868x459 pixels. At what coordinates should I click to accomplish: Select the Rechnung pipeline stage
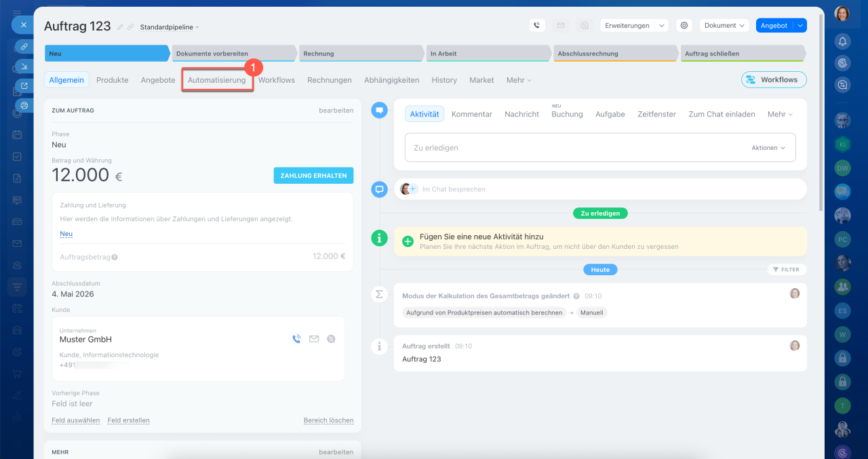click(x=359, y=54)
